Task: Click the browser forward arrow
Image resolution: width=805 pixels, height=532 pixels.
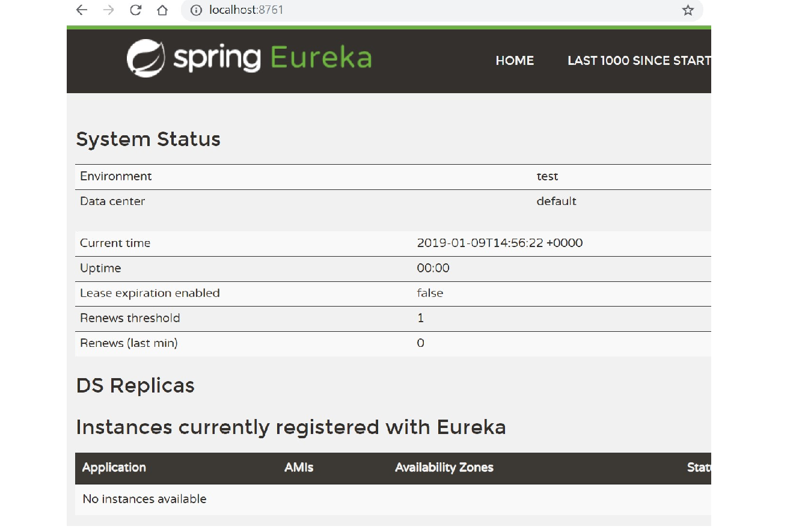Action: pos(108,10)
